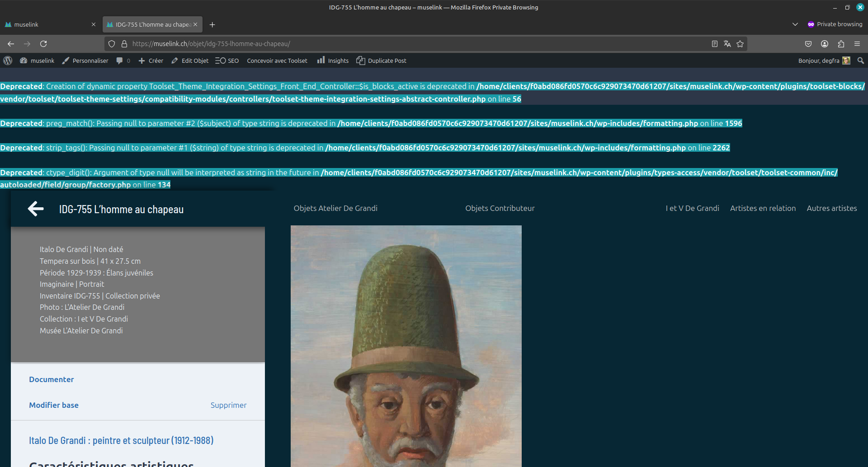This screenshot has height=467, width=868.
Task: Open Personnaliser in the admin bar
Action: tap(85, 61)
